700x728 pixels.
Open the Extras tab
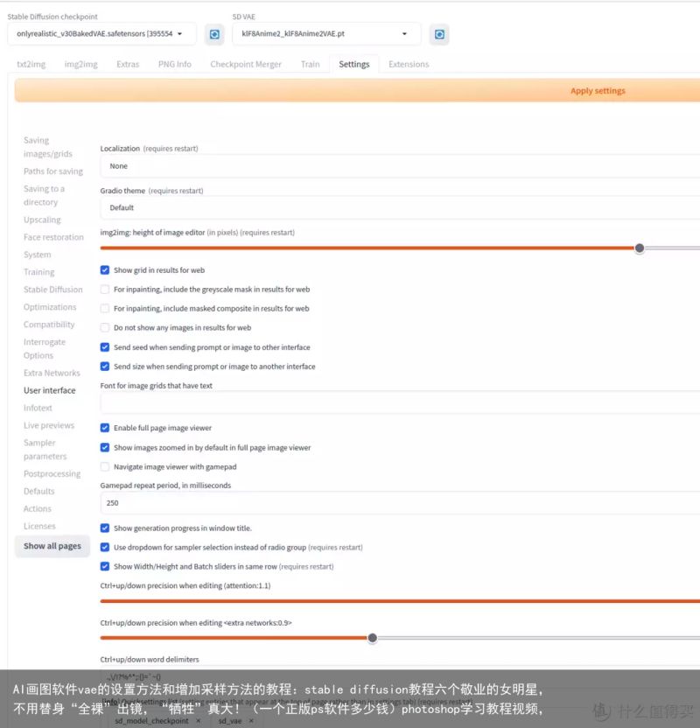pyautogui.click(x=128, y=64)
